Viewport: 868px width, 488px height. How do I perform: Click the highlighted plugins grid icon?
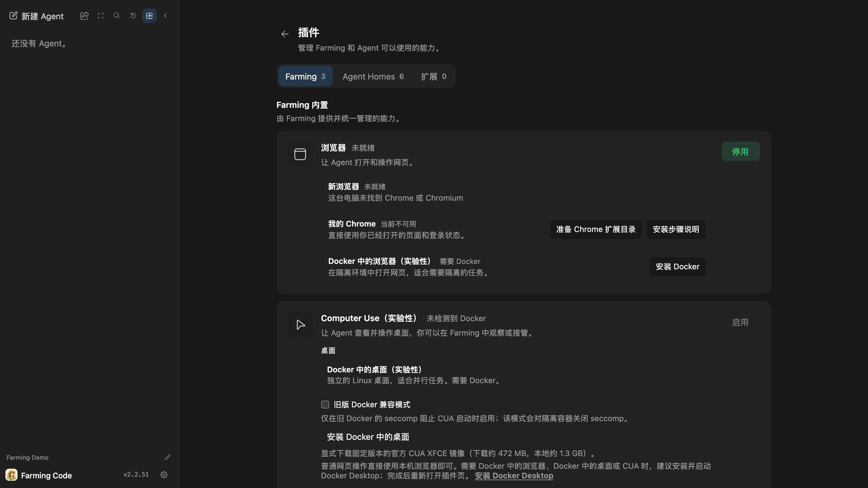pyautogui.click(x=149, y=16)
